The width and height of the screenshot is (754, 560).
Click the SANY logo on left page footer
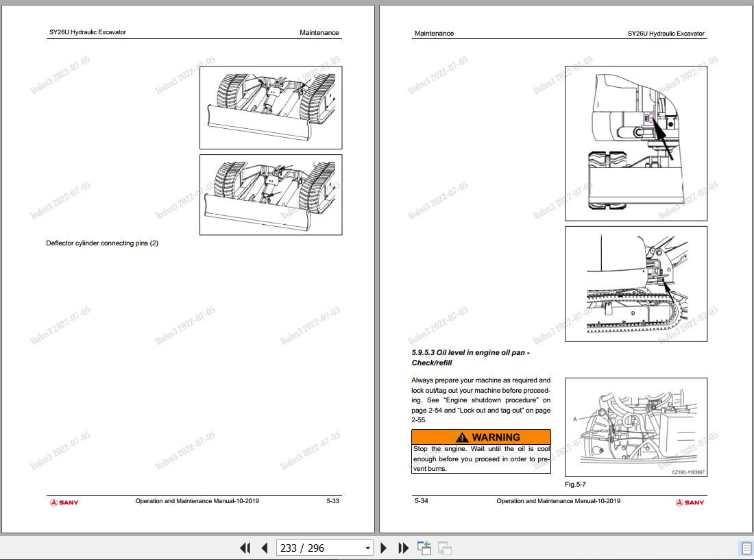click(64, 502)
